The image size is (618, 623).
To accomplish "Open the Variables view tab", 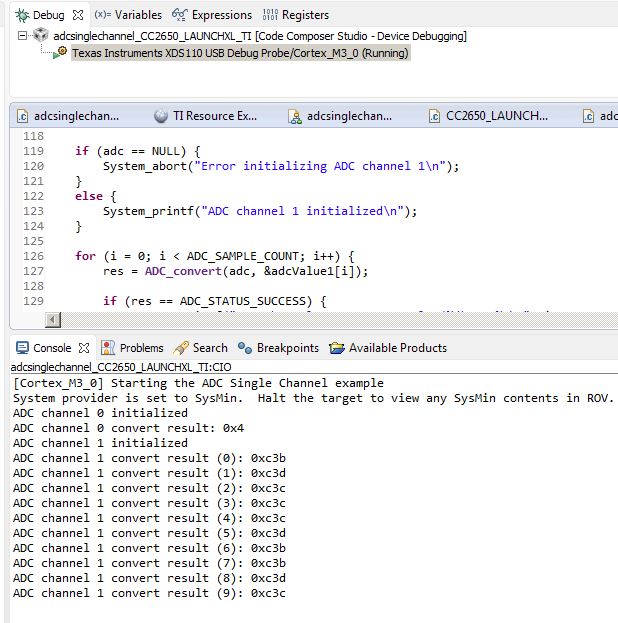I will click(128, 15).
